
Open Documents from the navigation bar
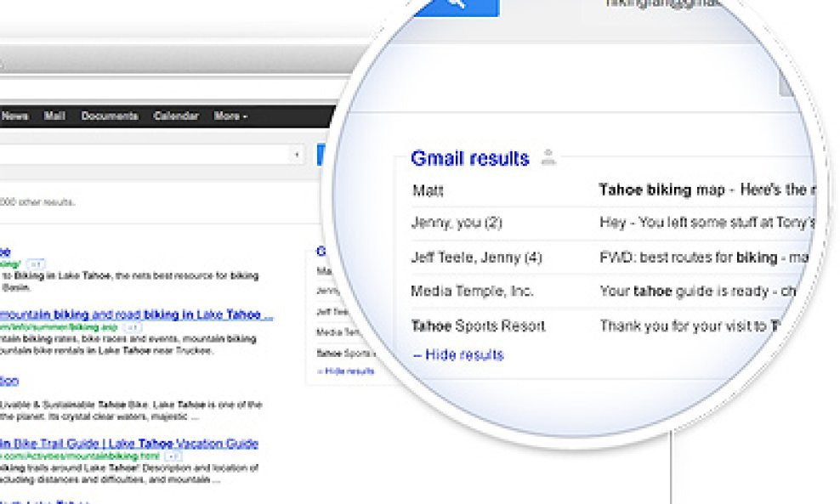110,116
